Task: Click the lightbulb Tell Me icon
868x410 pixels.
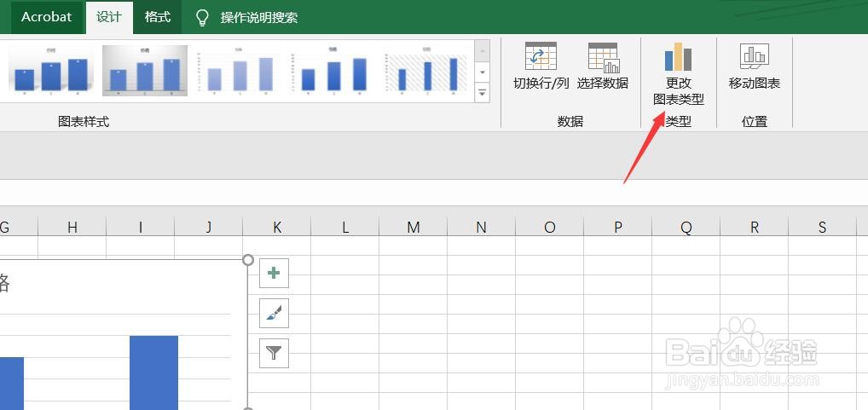Action: coord(203,18)
